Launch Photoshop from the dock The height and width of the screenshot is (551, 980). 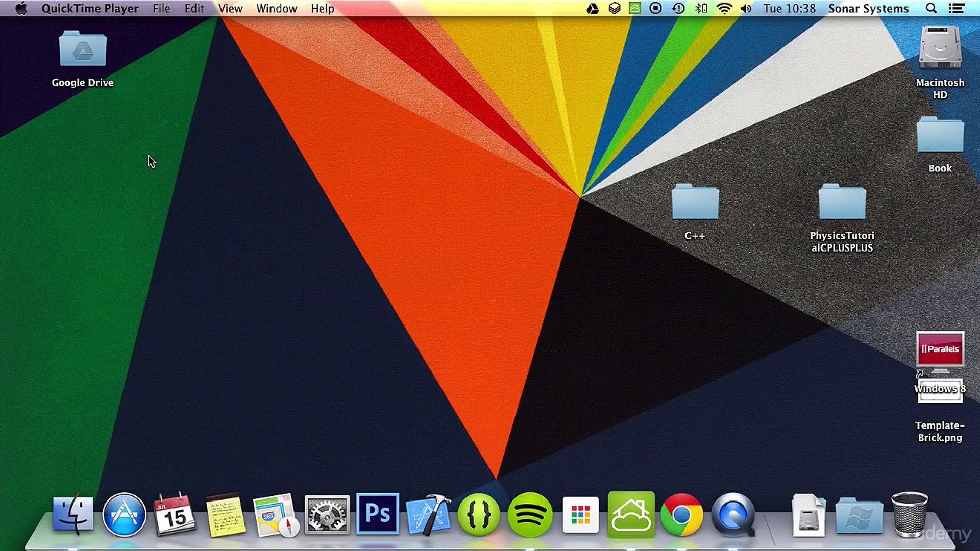point(378,514)
